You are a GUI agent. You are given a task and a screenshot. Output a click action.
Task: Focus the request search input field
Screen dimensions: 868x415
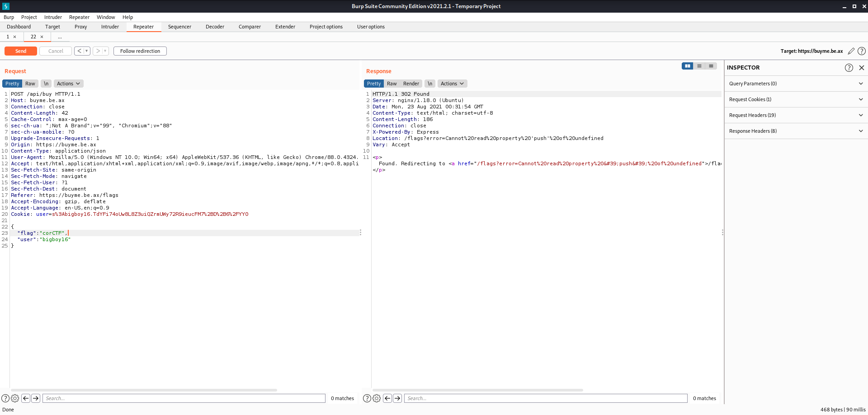point(184,398)
